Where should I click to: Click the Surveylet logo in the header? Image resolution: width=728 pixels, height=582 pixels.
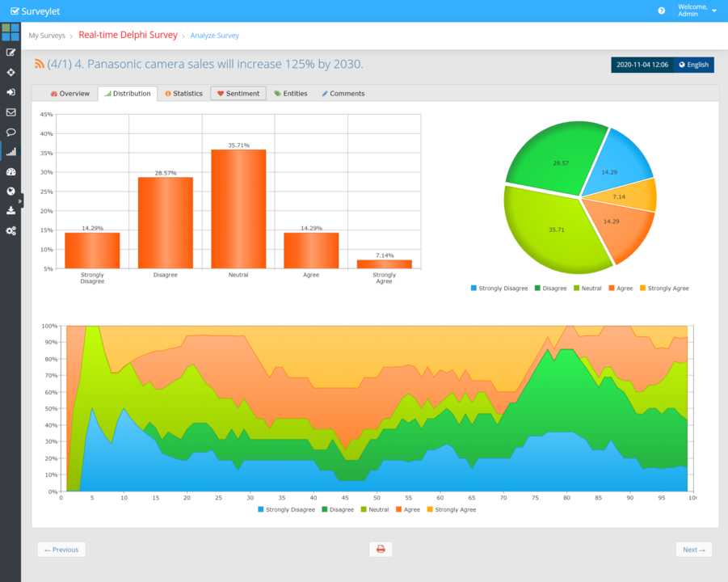pyautogui.click(x=36, y=11)
